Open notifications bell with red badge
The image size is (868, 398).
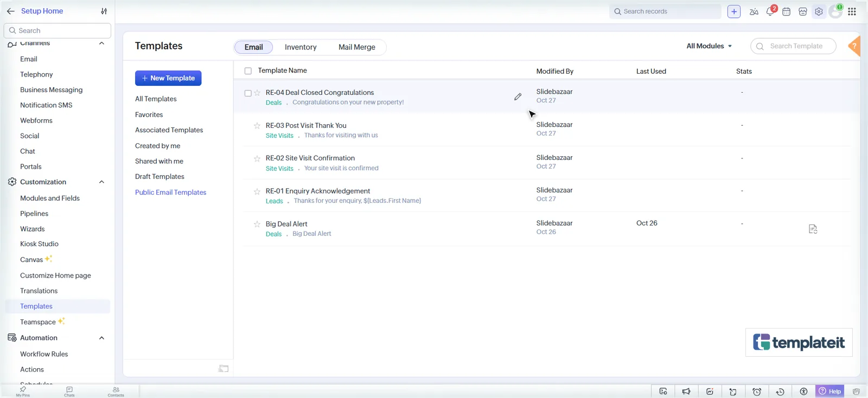(770, 11)
